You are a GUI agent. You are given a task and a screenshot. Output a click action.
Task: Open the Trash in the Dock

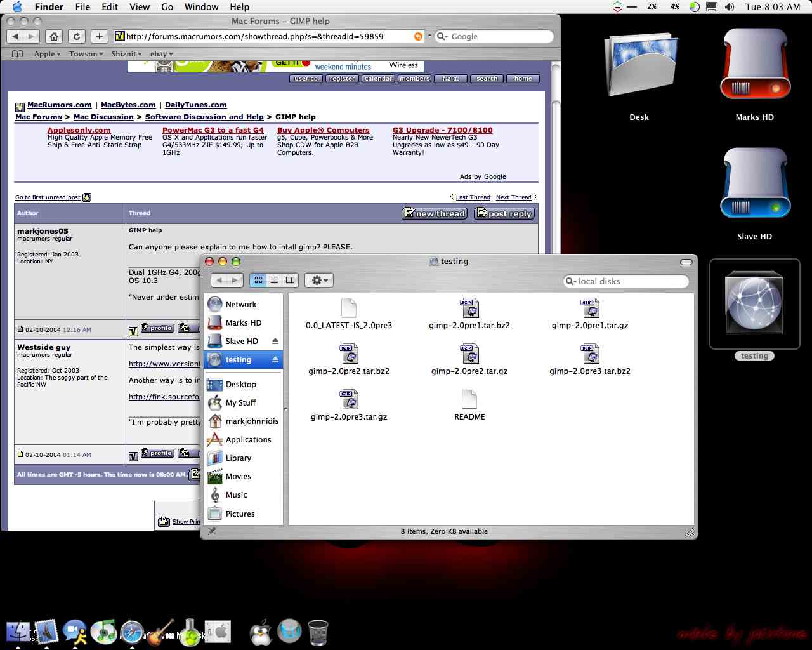[x=318, y=632]
